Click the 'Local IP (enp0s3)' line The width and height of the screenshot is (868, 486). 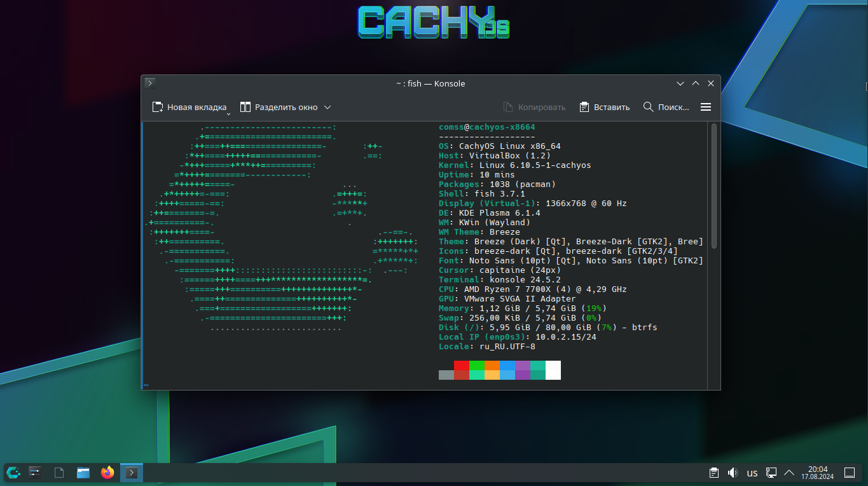click(x=518, y=337)
